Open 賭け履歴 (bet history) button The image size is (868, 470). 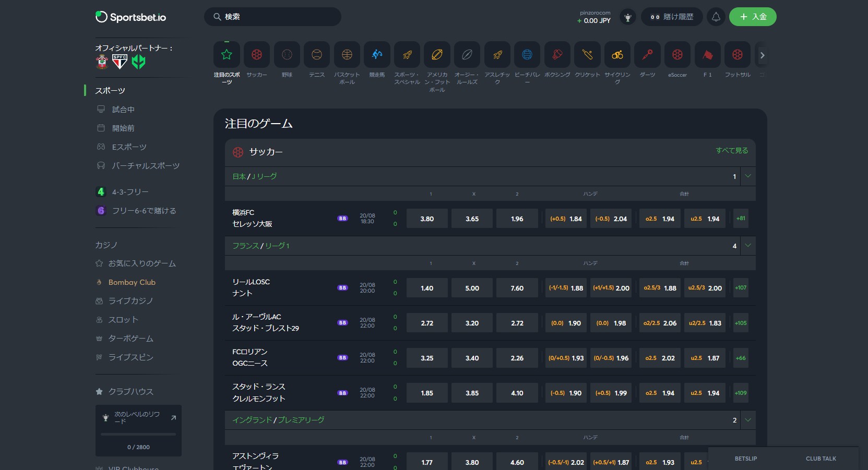pyautogui.click(x=672, y=17)
